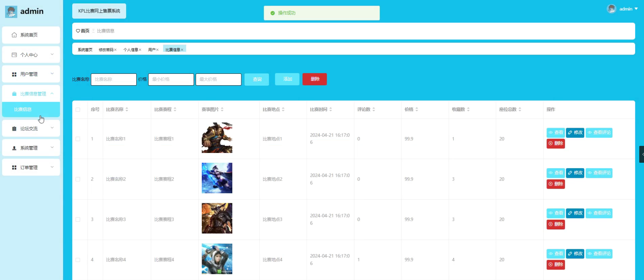The image size is (644, 280).
Task: Click the system home house icon
Action: click(x=14, y=35)
